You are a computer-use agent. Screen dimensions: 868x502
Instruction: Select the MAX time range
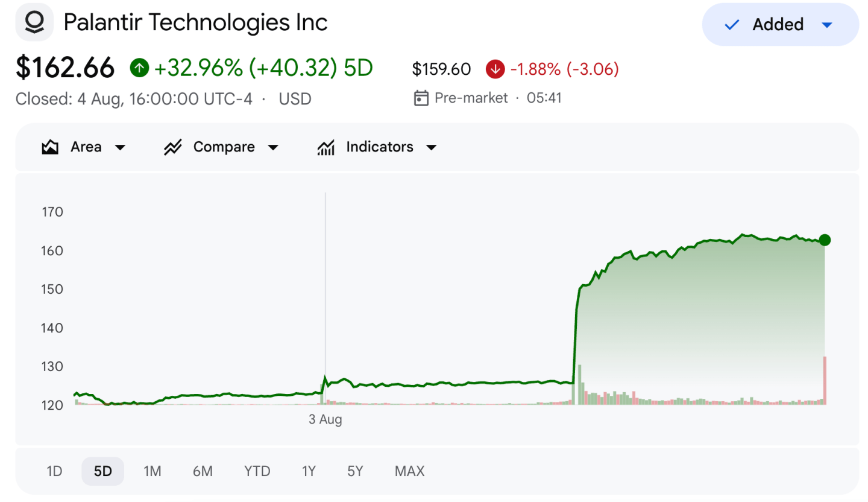click(x=410, y=471)
